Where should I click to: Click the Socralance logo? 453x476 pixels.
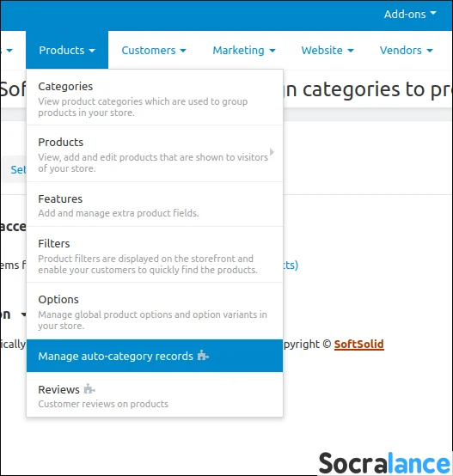pyautogui.click(x=384, y=462)
